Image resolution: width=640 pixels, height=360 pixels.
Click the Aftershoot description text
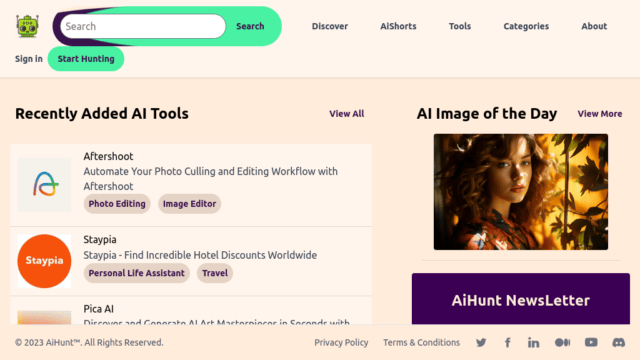pos(211,179)
